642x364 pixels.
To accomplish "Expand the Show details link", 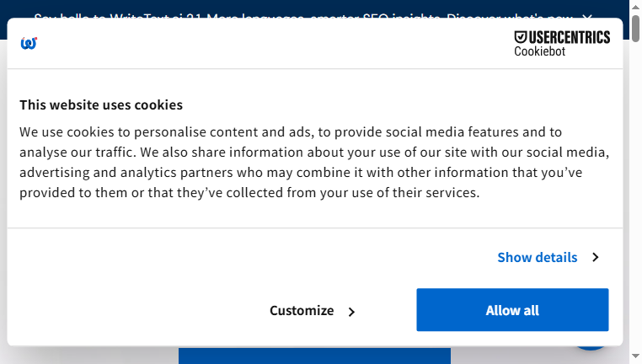I will [x=538, y=258].
